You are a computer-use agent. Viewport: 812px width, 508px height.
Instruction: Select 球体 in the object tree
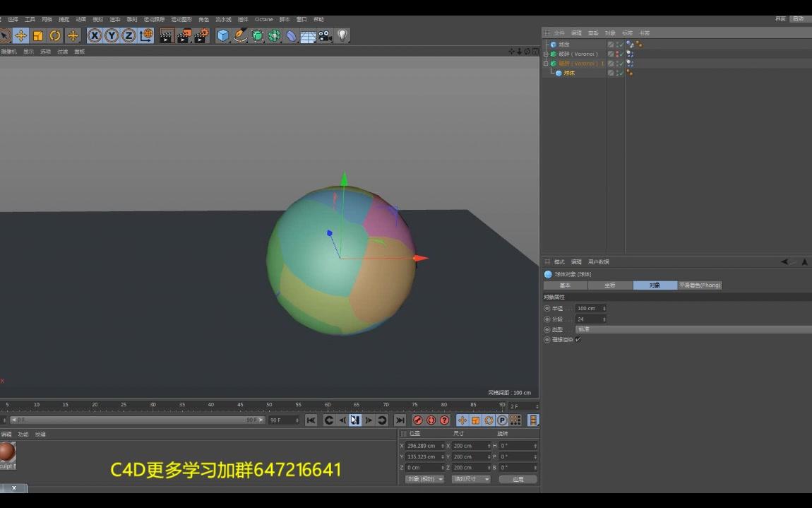pyautogui.click(x=569, y=73)
